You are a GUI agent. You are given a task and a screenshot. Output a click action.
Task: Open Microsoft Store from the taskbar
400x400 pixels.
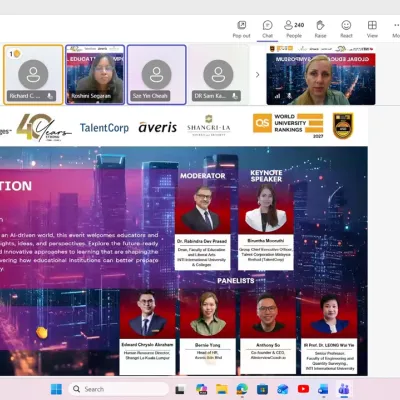pos(262,389)
